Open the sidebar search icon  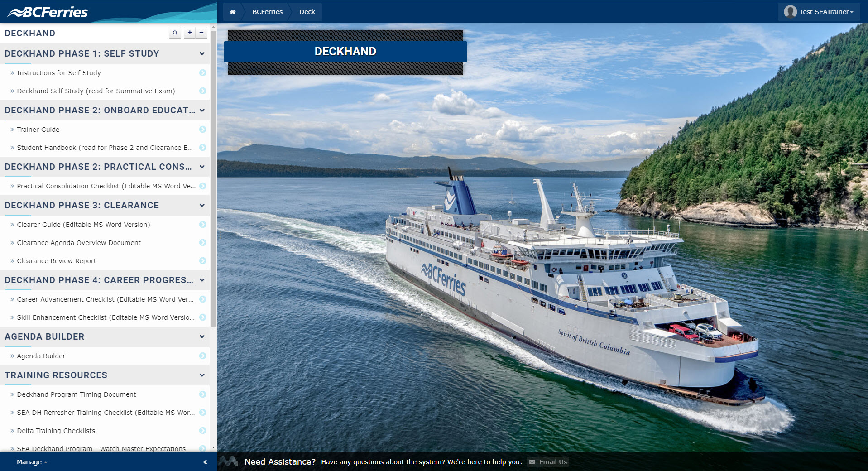tap(175, 33)
